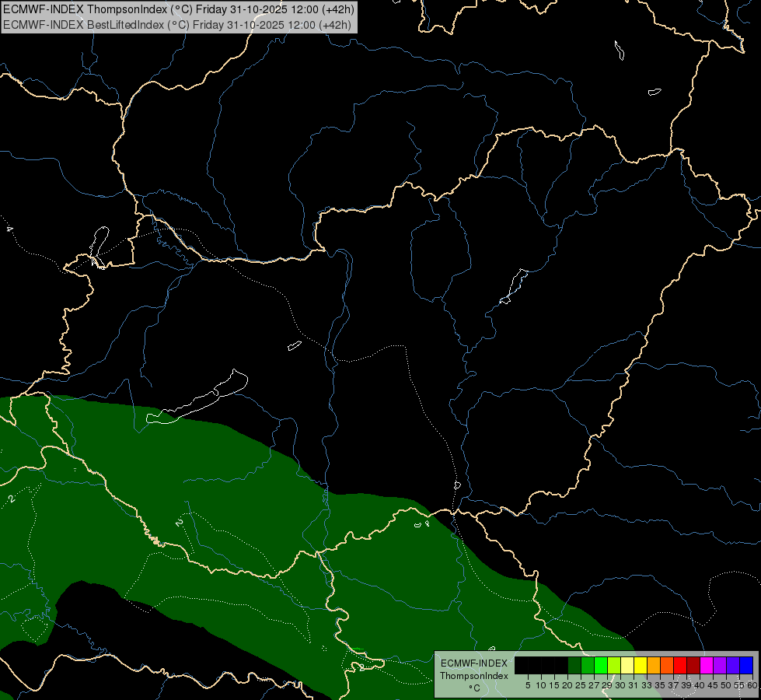Select the dark green 20-25 legend swatch

pos(574,666)
